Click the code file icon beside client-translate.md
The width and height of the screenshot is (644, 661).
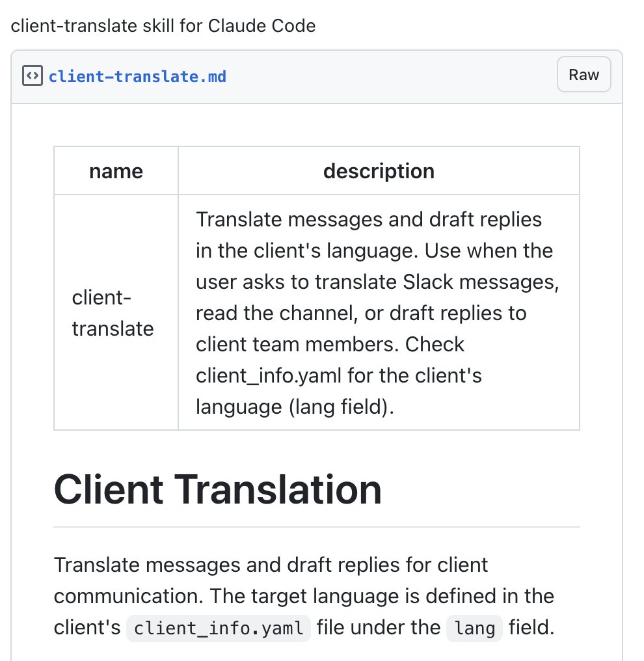(33, 76)
